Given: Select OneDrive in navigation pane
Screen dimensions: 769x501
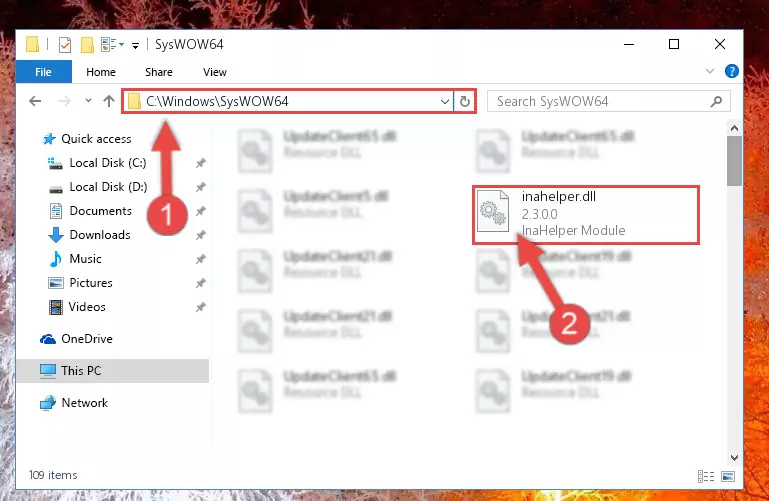Looking at the screenshot, I should 77,339.
